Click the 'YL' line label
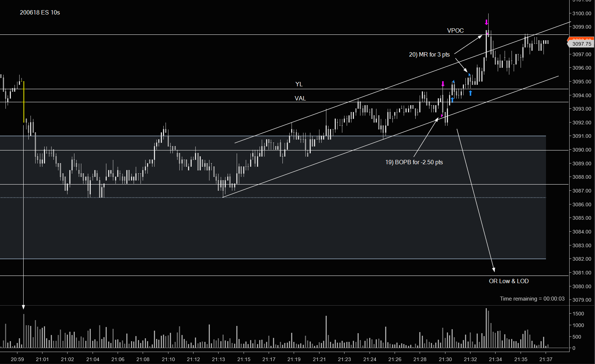The width and height of the screenshot is (595, 364). point(299,84)
